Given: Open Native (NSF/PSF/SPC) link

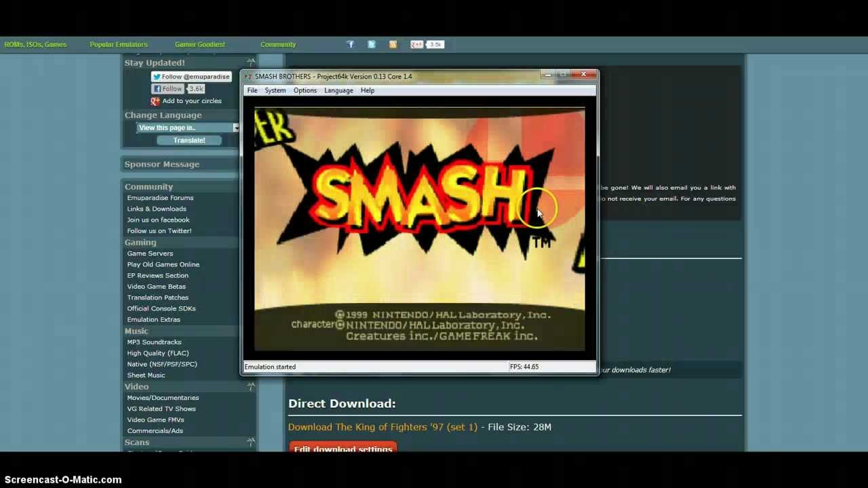Looking at the screenshot, I should coord(162,364).
